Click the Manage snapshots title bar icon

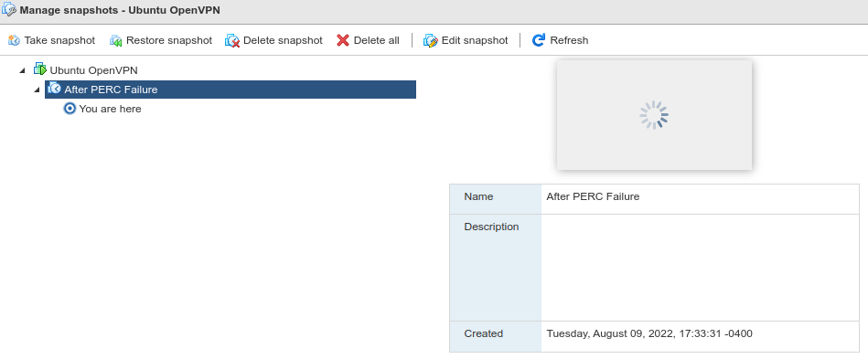9,9
